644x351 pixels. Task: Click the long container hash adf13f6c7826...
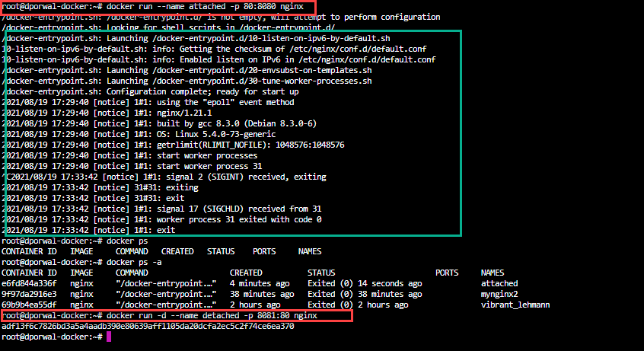point(148,327)
